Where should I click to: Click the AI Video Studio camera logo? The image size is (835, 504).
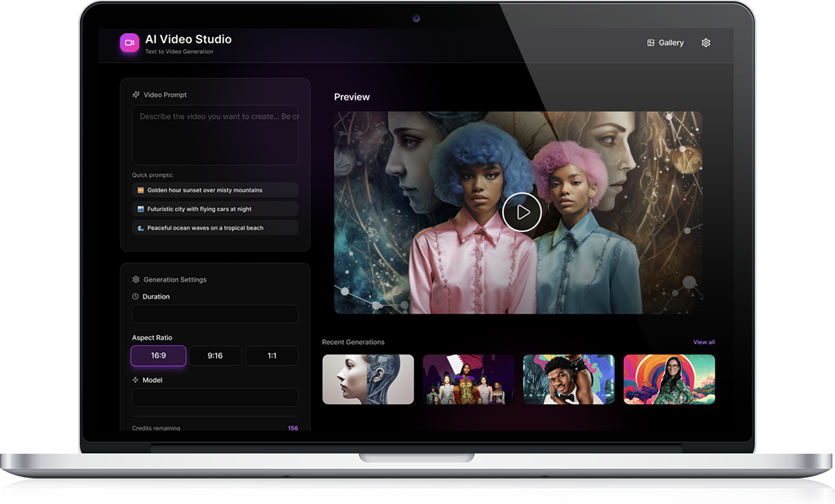[129, 43]
